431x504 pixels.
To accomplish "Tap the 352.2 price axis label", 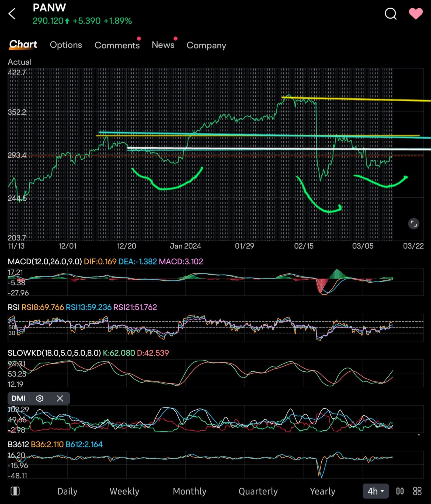I will pos(17,112).
